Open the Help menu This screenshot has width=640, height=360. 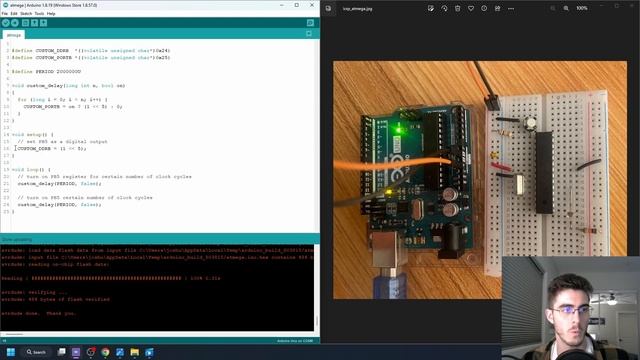51,13
